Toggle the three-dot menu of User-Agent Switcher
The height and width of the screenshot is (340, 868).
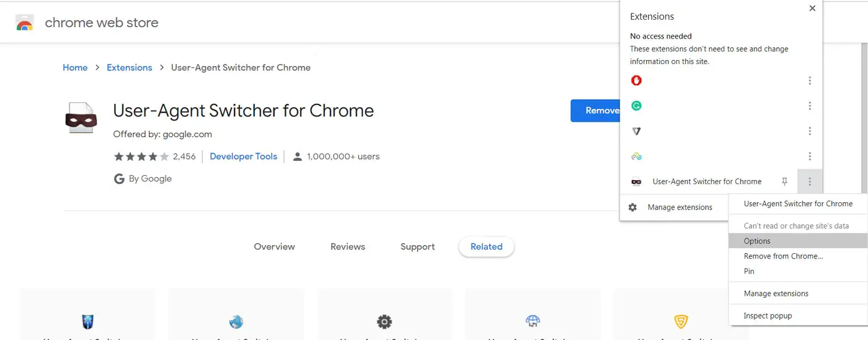coord(810,182)
